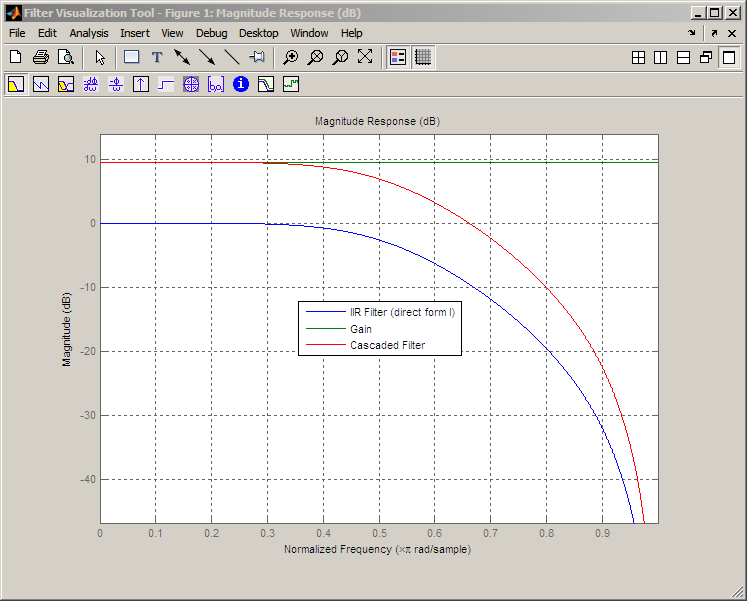This screenshot has height=601, width=747.
Task: Click the window resize grip corner
Action: 737,592
